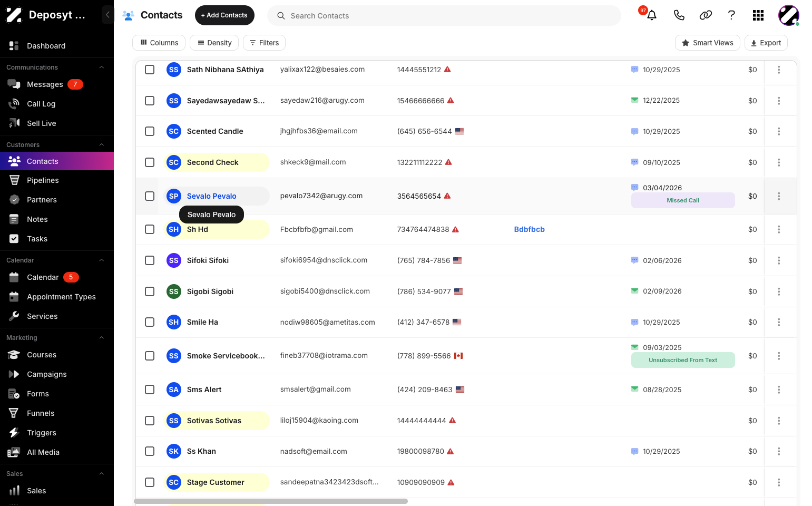The width and height of the screenshot is (812, 506).
Task: Collapse the Calendar sidebar section
Action: (102, 260)
